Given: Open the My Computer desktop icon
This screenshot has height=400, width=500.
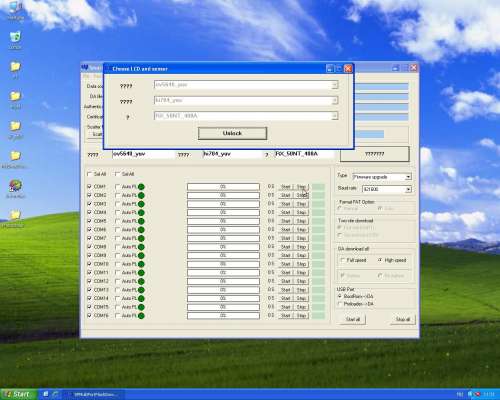Looking at the screenshot, I should point(15,9).
